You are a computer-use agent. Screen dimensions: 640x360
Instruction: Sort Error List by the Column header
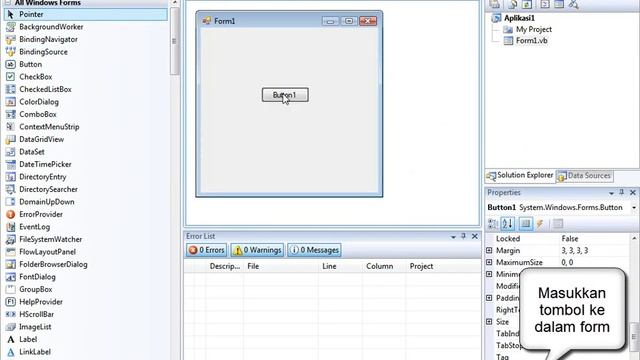click(384, 266)
